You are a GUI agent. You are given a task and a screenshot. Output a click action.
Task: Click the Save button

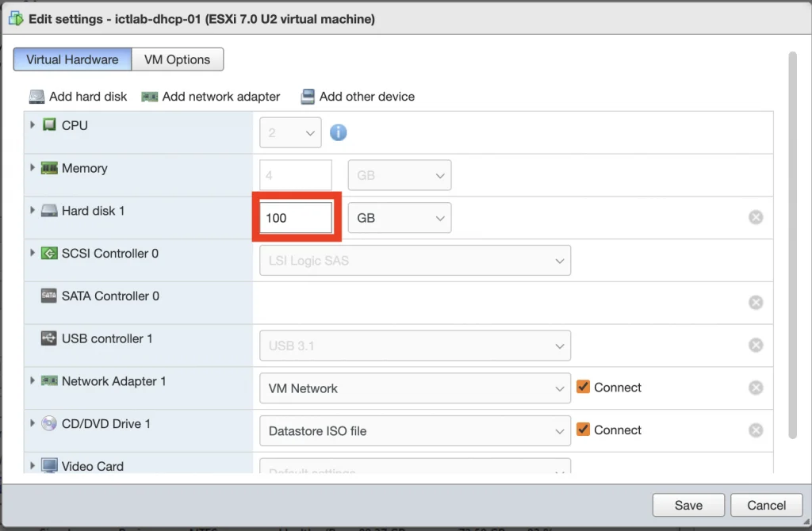tap(688, 505)
